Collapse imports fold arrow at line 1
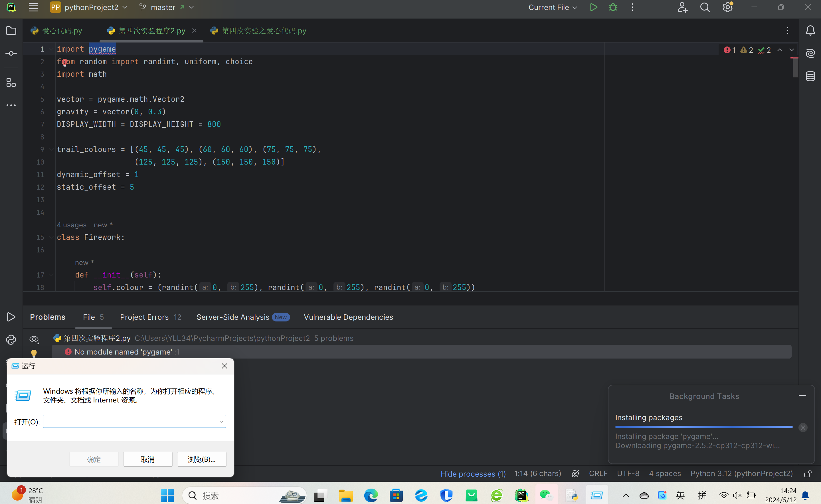The width and height of the screenshot is (821, 504). (x=51, y=49)
